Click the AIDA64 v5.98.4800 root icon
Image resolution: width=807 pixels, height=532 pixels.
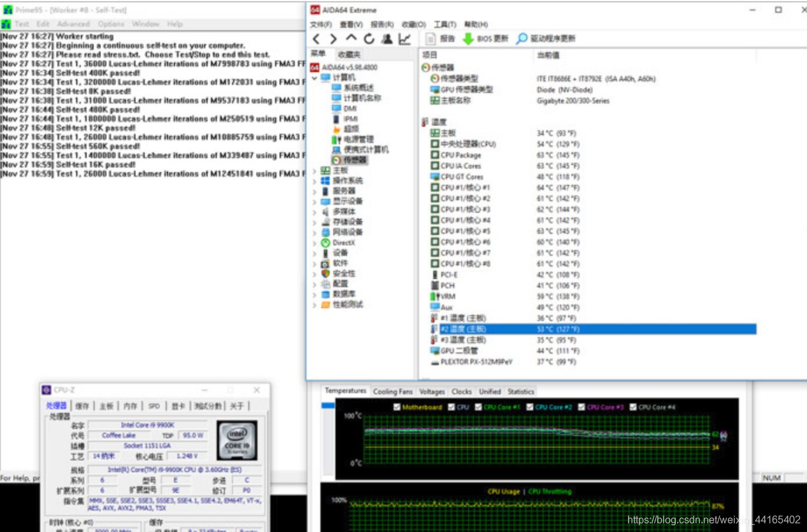point(315,67)
